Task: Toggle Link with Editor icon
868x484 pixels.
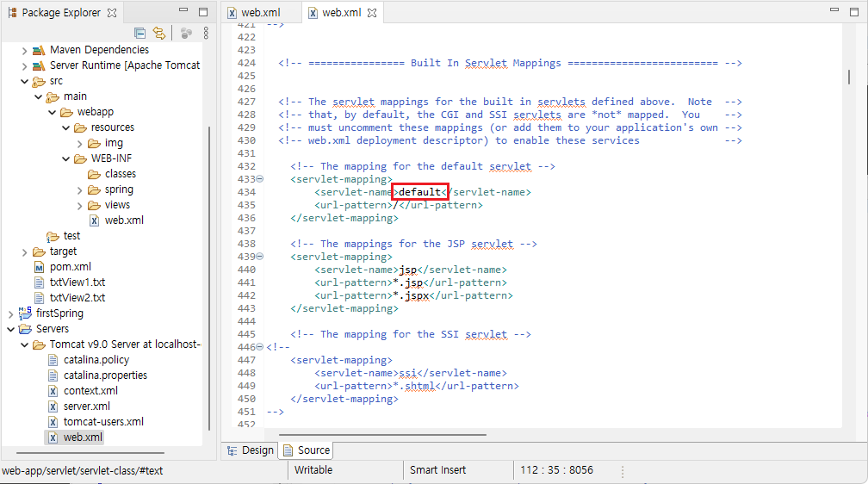Action: [159, 34]
